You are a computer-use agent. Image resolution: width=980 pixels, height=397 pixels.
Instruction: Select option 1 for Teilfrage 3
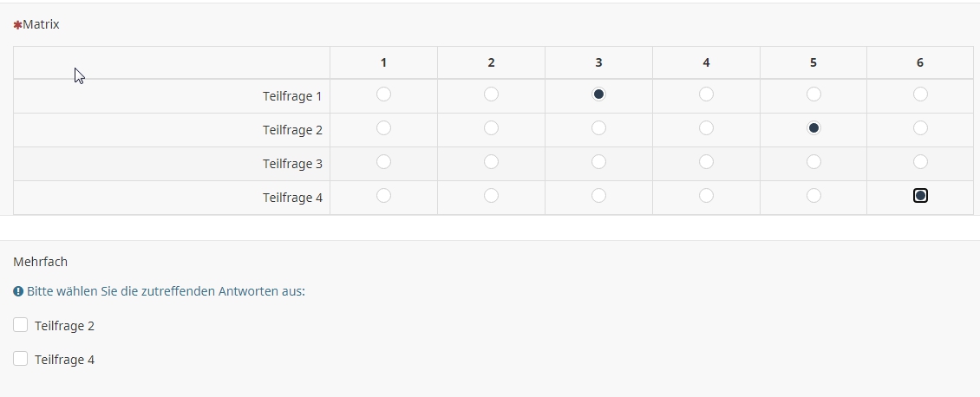[x=383, y=162]
